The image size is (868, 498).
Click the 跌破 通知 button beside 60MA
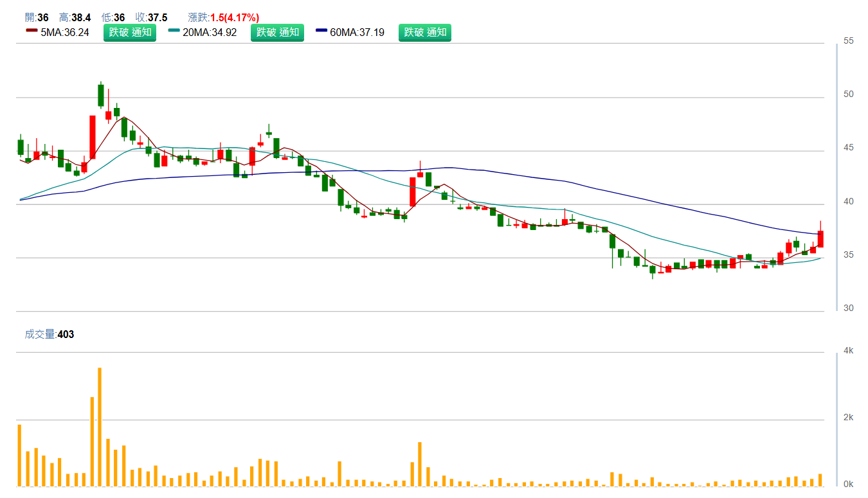(424, 32)
